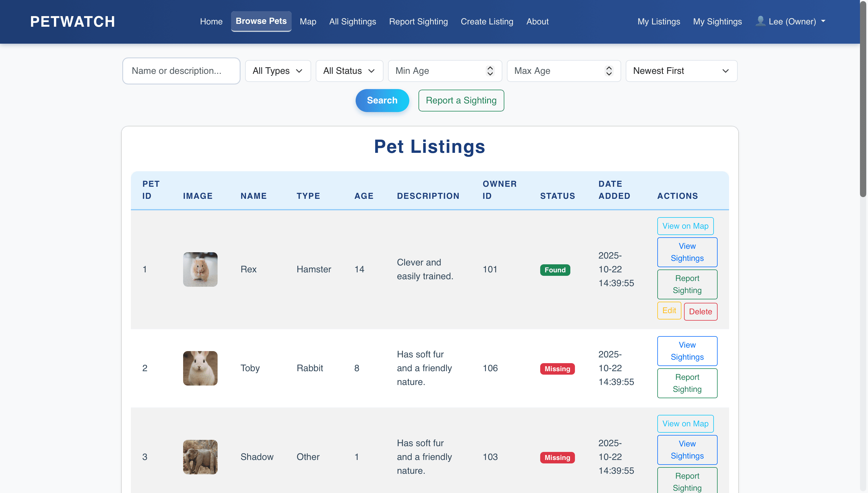Increment the Min Age stepper

[490, 68]
